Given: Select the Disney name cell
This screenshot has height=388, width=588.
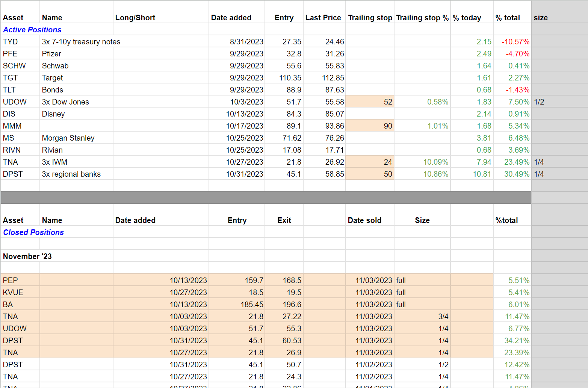Looking at the screenshot, I should click(x=76, y=114).
